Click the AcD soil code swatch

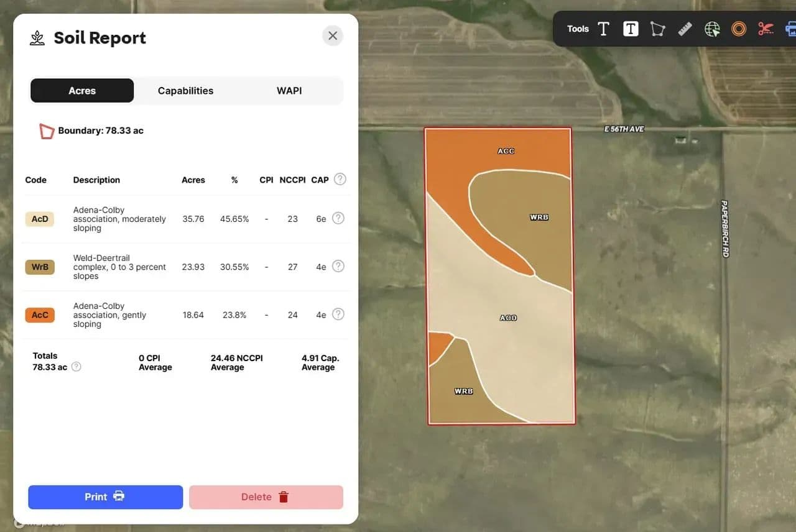click(40, 219)
